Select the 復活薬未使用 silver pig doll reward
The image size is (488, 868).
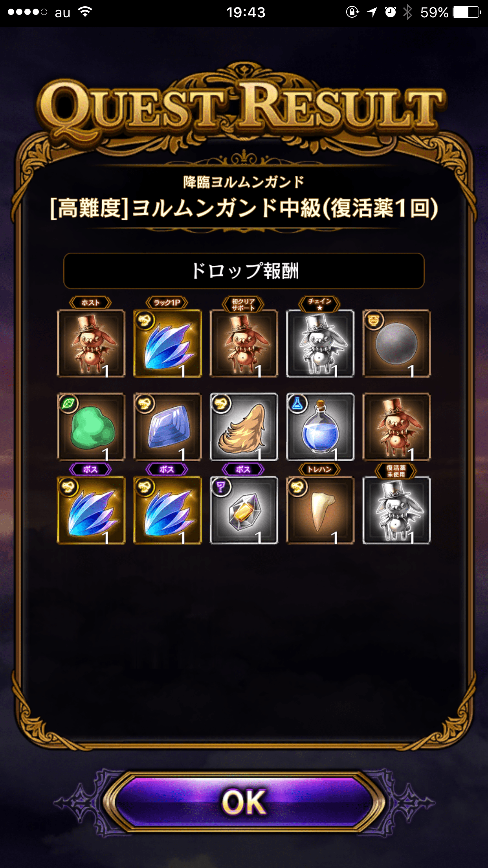click(x=396, y=510)
